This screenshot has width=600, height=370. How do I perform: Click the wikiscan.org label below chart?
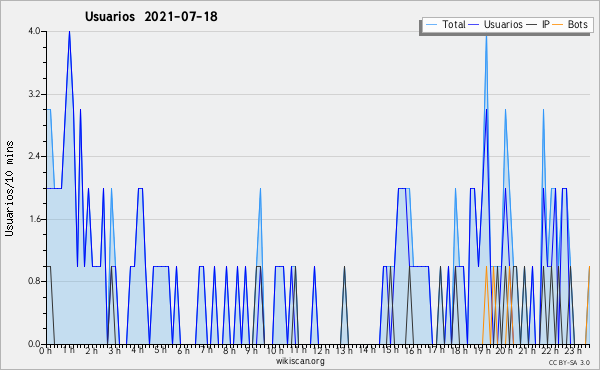tap(300, 361)
